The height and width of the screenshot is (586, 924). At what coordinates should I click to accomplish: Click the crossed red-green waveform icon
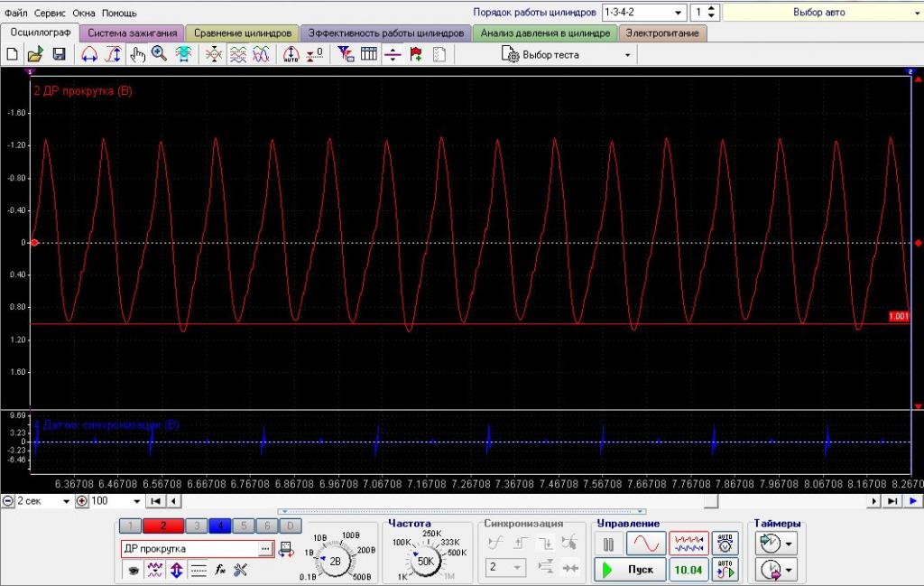tap(214, 55)
